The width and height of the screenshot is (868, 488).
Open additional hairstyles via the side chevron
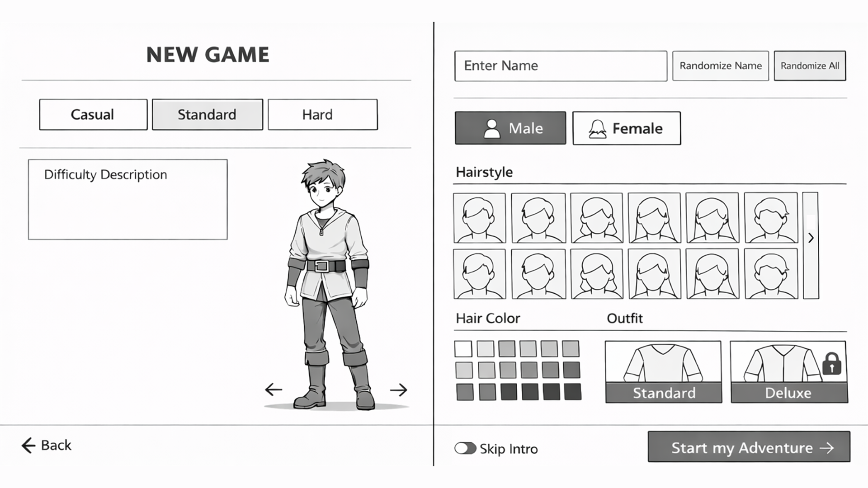(810, 238)
